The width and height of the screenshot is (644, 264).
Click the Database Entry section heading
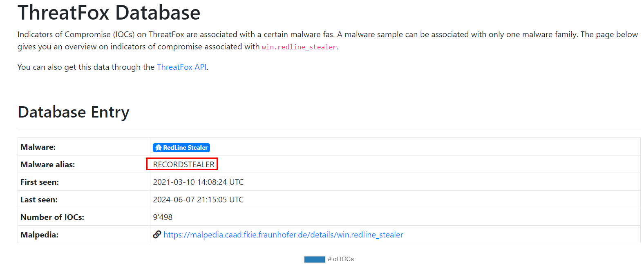[x=74, y=112]
